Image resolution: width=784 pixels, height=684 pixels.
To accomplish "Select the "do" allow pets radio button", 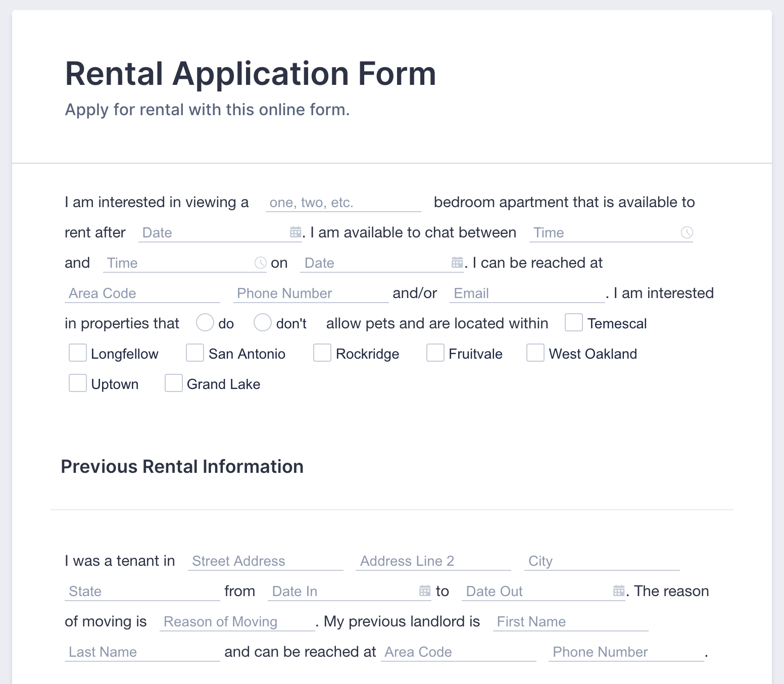I will [205, 323].
